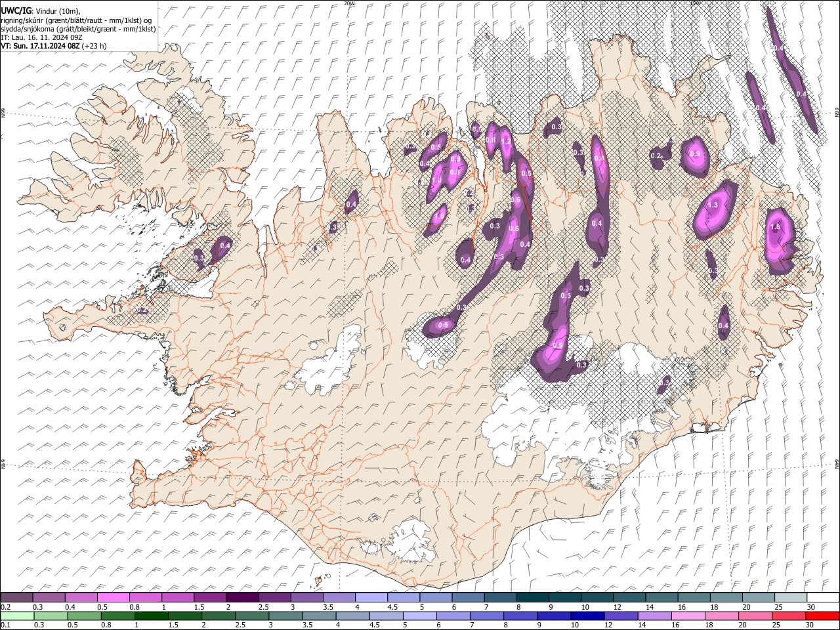Viewport: 840px width, 630px height.
Task: Click the pale green 0.1–0.3 rain legend swatch
Action: tap(17, 616)
